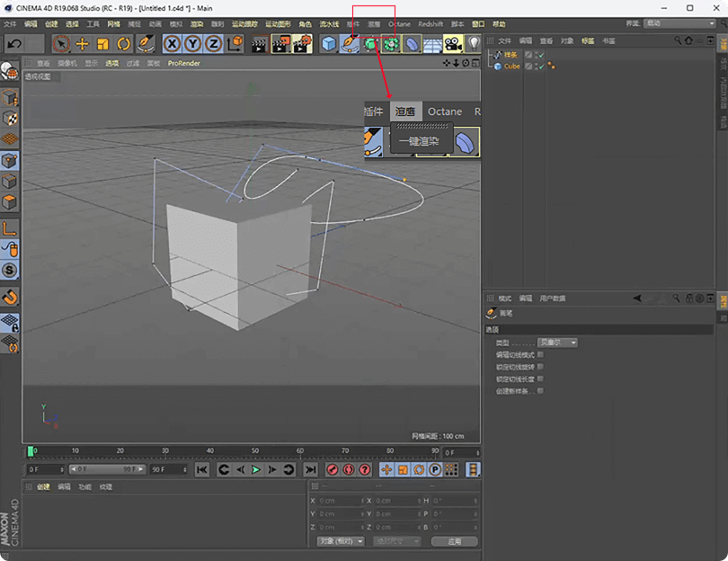This screenshot has height=561, width=728.
Task: Click the 应用 apply button
Action: pyautogui.click(x=454, y=541)
